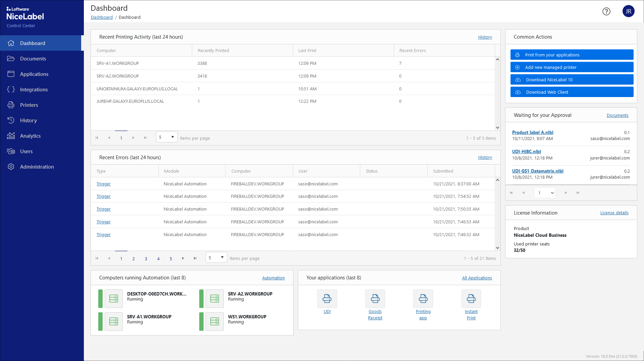Open the Instant Print application icon
This screenshot has height=361, width=644.
pos(471,299)
